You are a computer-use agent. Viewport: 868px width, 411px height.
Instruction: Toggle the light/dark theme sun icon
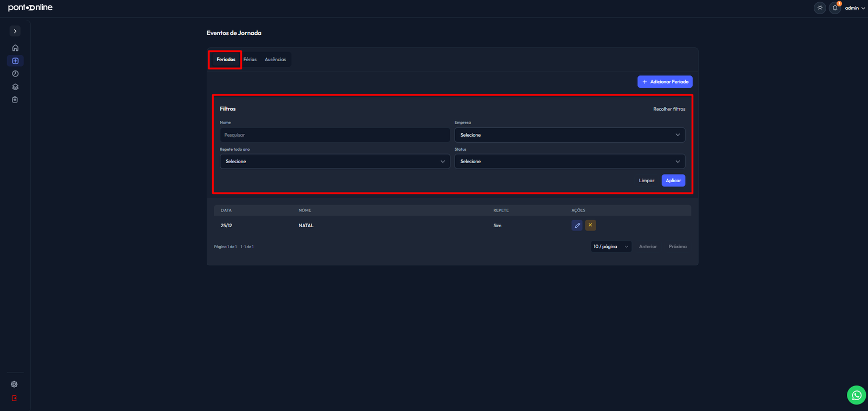pyautogui.click(x=820, y=8)
